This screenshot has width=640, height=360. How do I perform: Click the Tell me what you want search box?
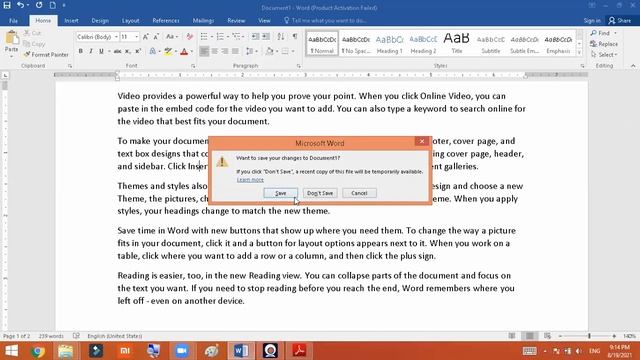326,20
